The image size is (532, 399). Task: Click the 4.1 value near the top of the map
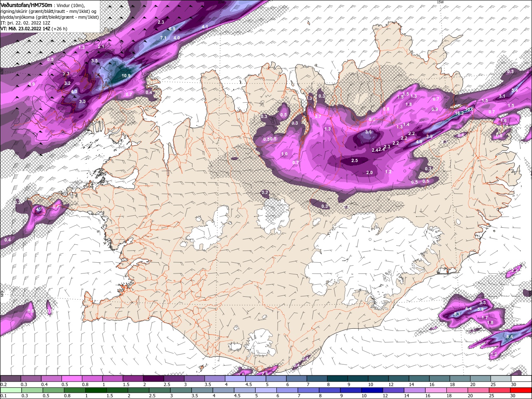204,27
